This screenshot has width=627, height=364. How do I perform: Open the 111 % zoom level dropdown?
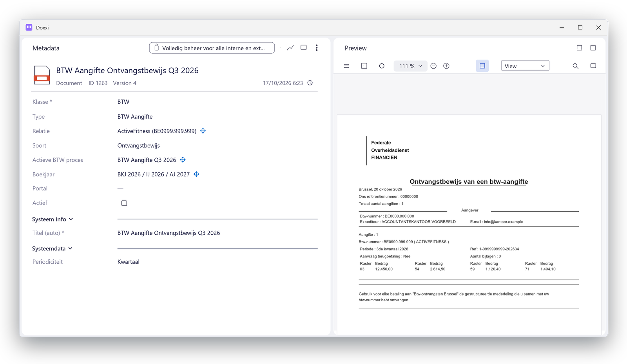410,66
